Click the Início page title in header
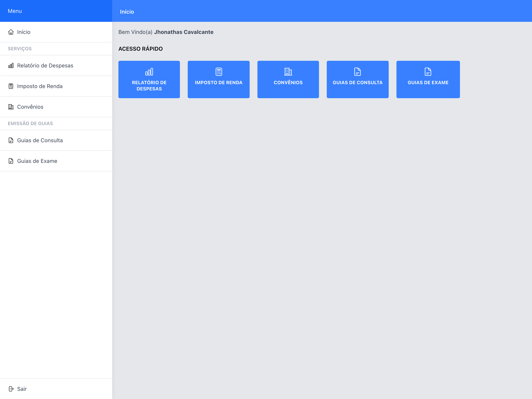The image size is (532, 399). pyautogui.click(x=127, y=12)
